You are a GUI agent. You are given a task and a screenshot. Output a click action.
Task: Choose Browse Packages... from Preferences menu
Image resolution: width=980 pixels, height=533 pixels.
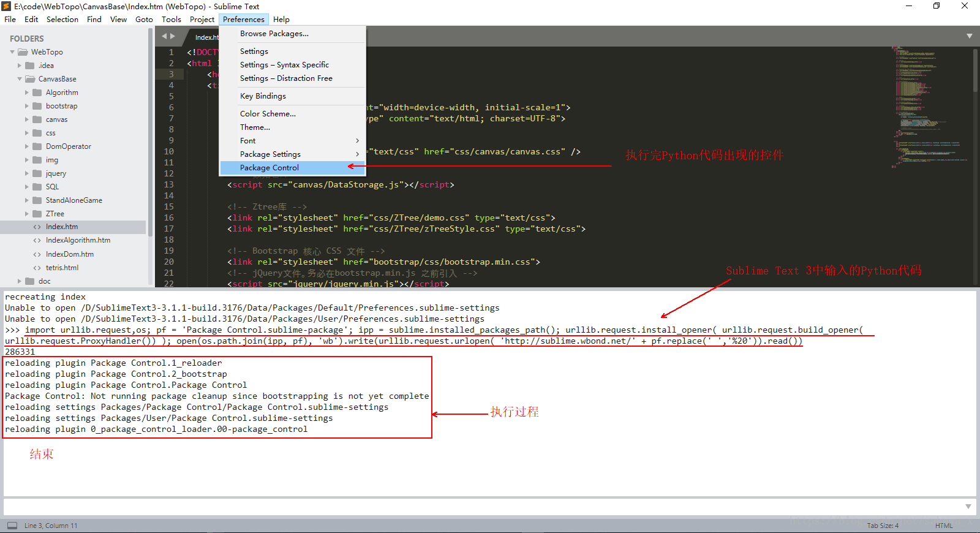(293, 34)
